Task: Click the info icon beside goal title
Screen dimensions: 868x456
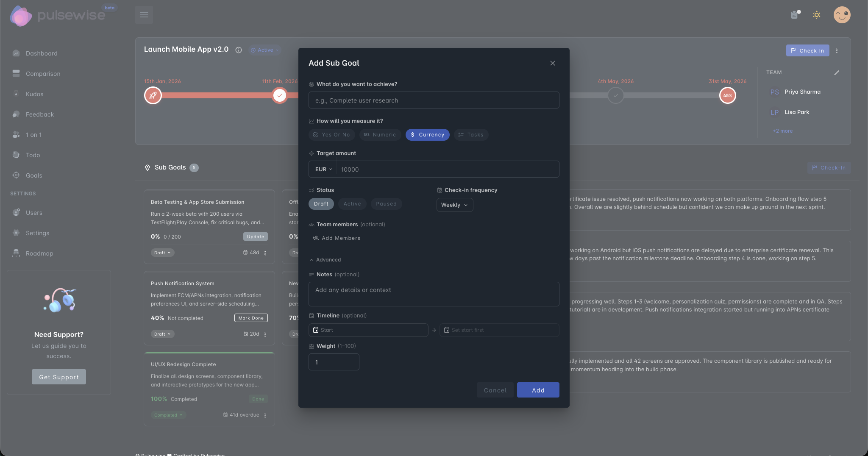Action: (x=239, y=50)
